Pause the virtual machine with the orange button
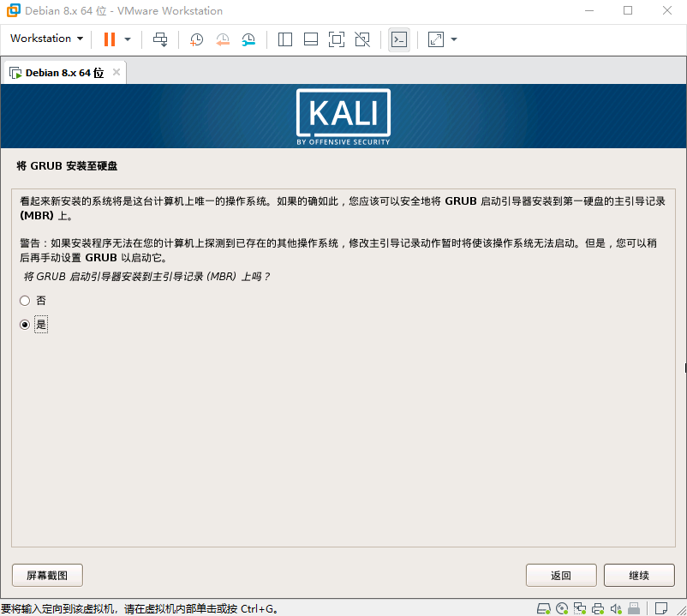Screen dimensions: 687x616 [110, 39]
